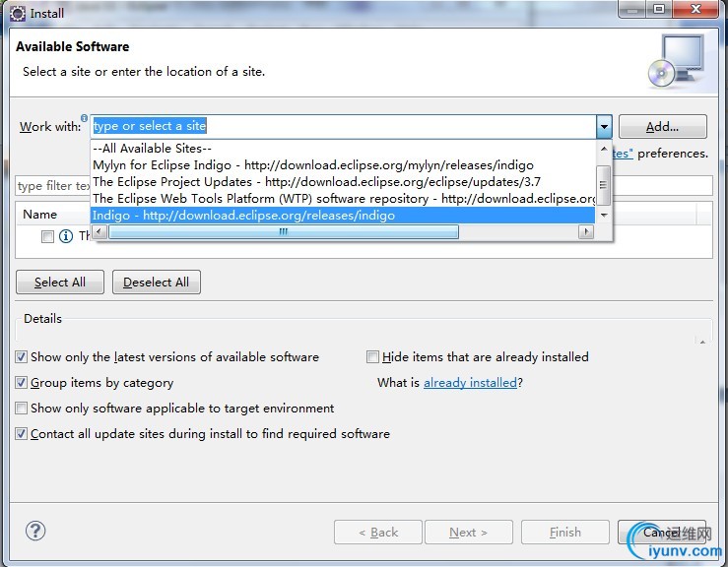Click the Next > button

[469, 533]
